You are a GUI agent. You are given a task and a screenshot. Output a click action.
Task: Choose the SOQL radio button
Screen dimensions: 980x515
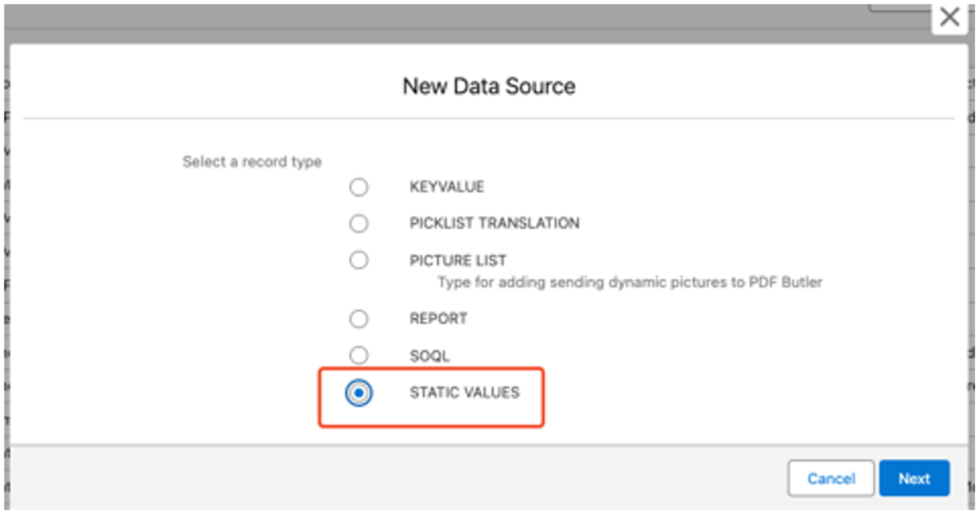click(359, 355)
